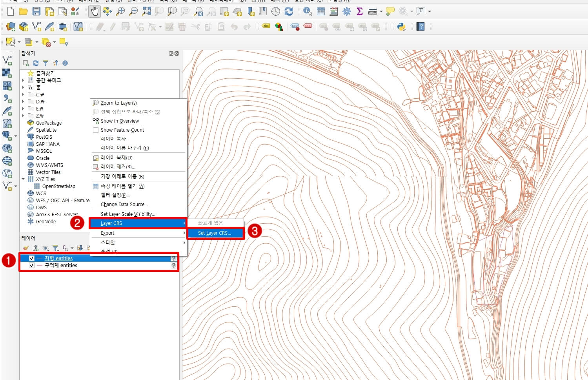This screenshot has width=588, height=380.
Task: Open the field calculator abacus icon
Action: click(x=334, y=11)
